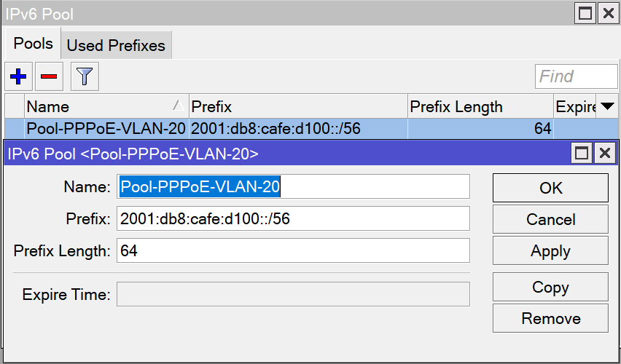Close the Pool-PPPoE-VLAN-20 dialog
This screenshot has height=364, width=621.
[x=604, y=153]
